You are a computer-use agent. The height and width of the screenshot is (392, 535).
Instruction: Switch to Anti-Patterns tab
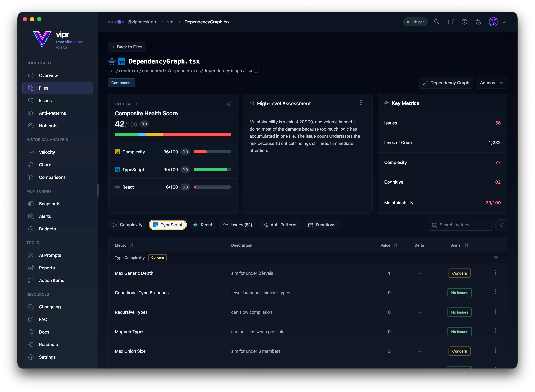click(x=280, y=225)
